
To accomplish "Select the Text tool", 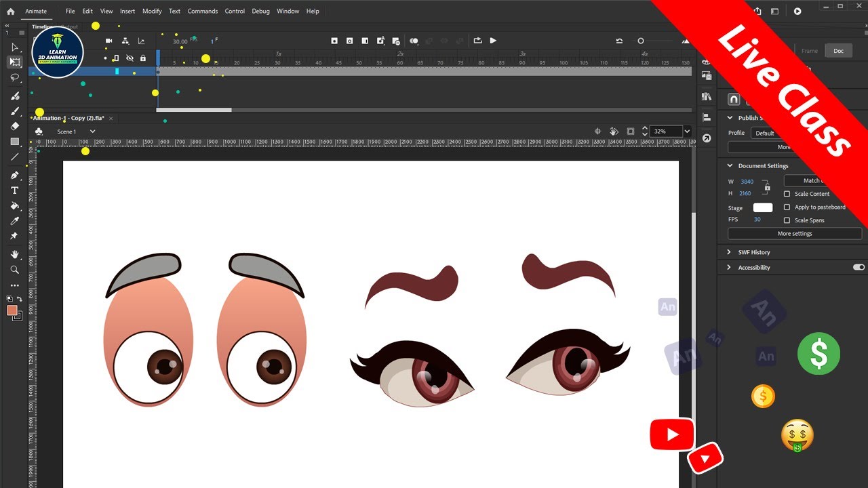I will (x=14, y=190).
